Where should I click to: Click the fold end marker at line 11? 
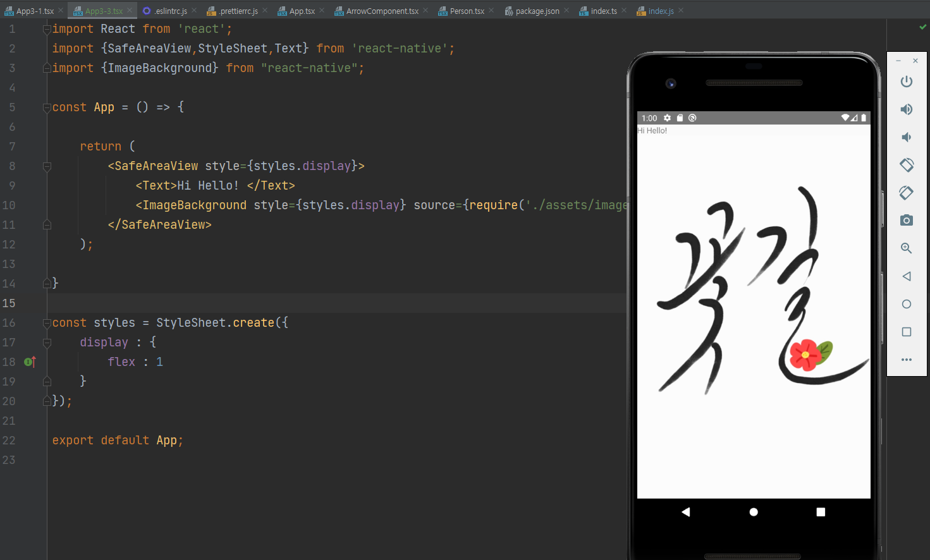pyautogui.click(x=47, y=224)
